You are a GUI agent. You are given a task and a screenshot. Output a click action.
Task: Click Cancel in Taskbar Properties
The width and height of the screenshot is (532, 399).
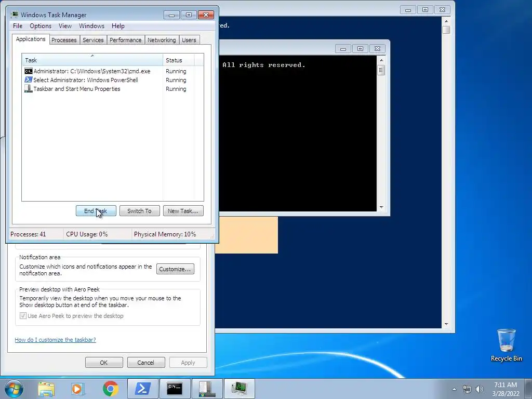146,362
